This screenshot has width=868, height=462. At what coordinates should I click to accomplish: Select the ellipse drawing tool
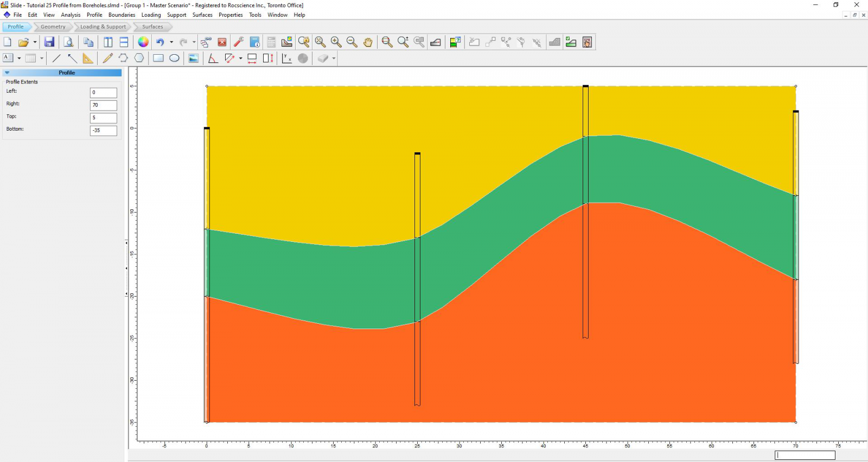(x=174, y=58)
